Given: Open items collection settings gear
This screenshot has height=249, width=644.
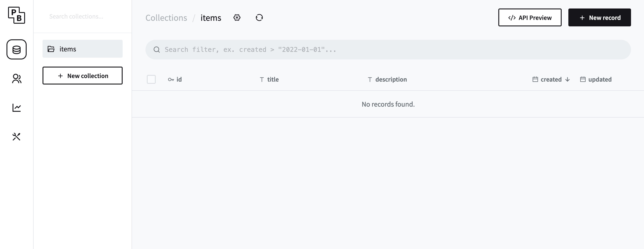Looking at the screenshot, I should [x=237, y=18].
